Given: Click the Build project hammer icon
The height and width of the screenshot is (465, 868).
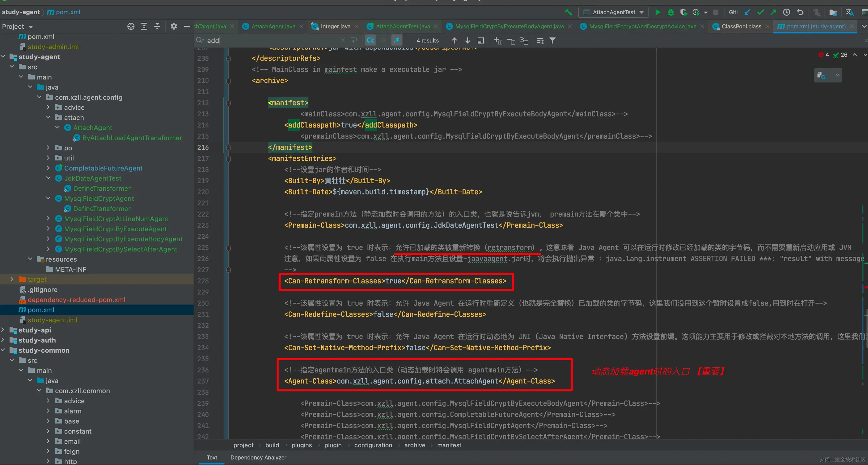Looking at the screenshot, I should click(x=568, y=12).
